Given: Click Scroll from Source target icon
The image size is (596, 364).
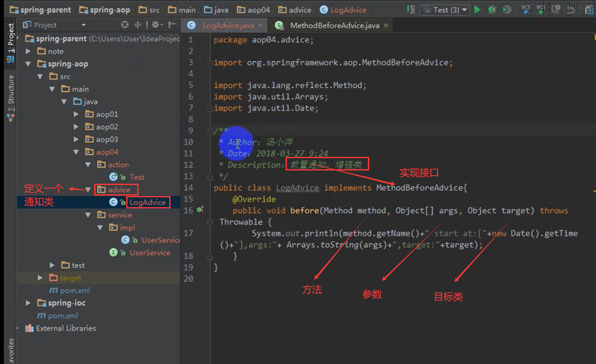Looking at the screenshot, I should pyautogui.click(x=125, y=25).
